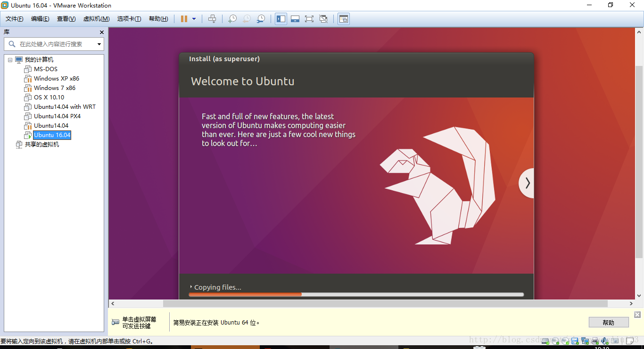Open the 文件(F) menu

point(15,19)
